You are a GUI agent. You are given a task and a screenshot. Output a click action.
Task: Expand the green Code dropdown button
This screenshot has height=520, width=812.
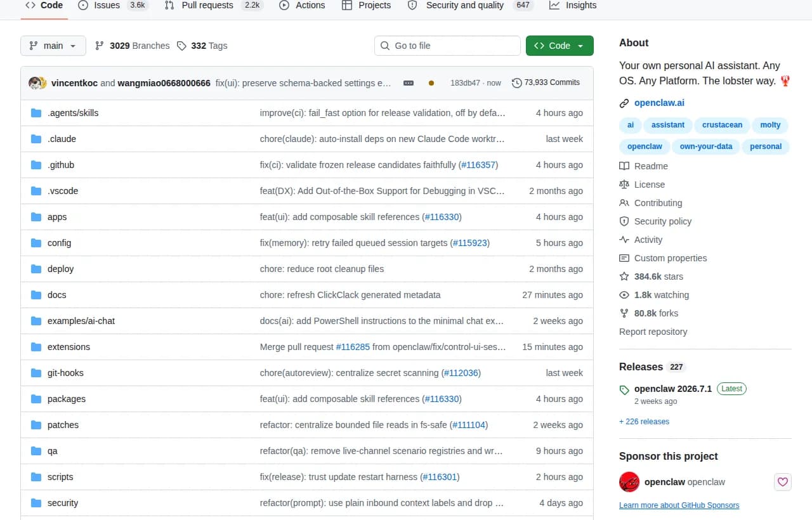[560, 46]
